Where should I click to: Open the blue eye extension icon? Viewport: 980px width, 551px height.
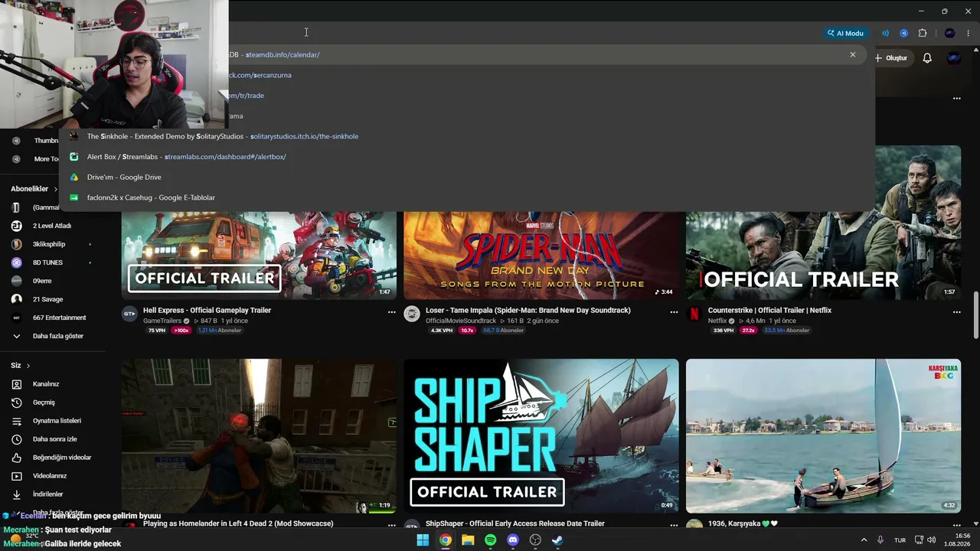904,33
